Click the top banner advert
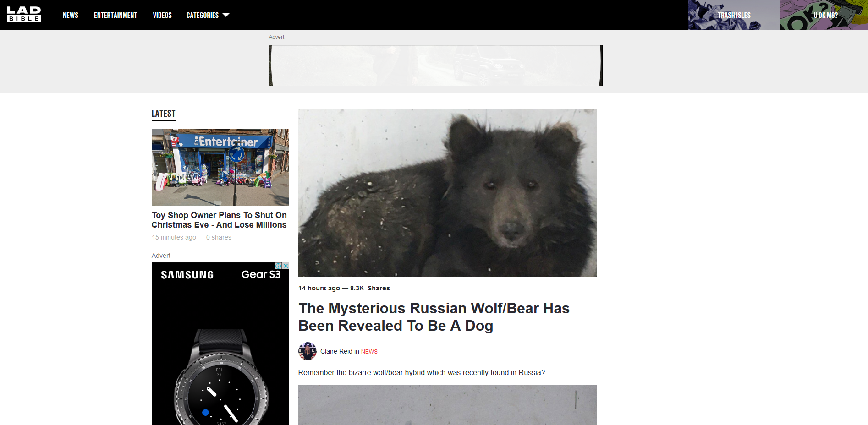This screenshot has width=868, height=425. pyautogui.click(x=435, y=65)
